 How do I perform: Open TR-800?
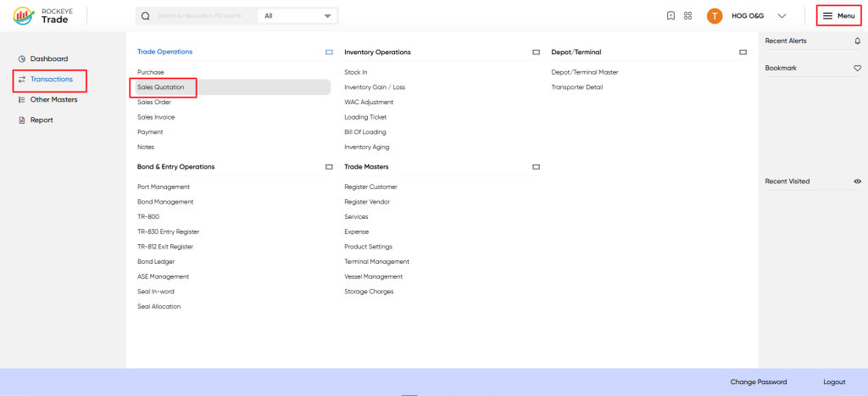(148, 217)
